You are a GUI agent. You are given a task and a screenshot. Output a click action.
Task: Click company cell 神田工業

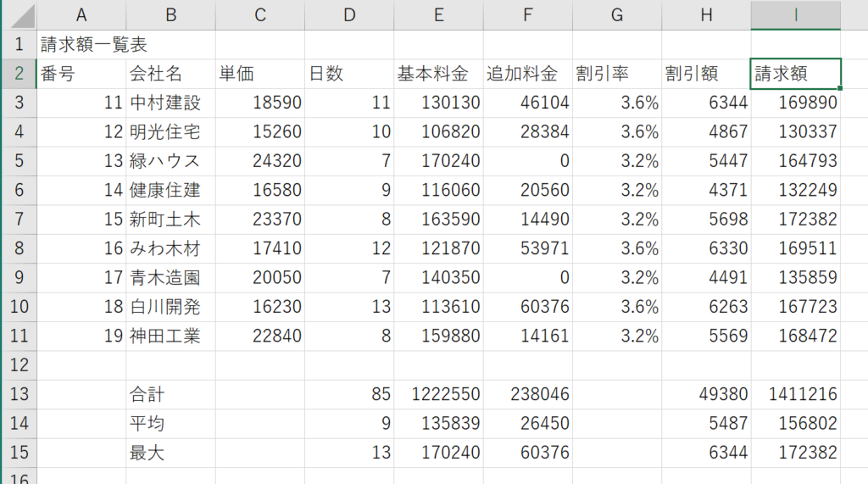click(x=170, y=337)
